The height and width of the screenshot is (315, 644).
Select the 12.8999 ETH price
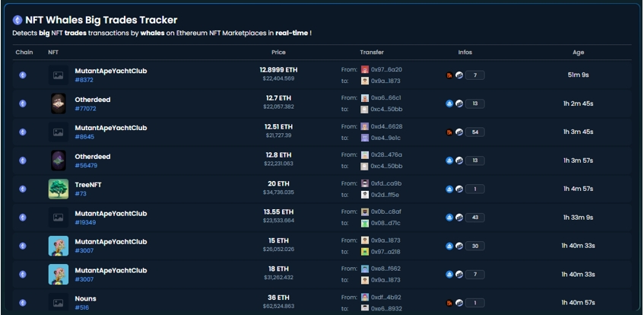tap(278, 70)
